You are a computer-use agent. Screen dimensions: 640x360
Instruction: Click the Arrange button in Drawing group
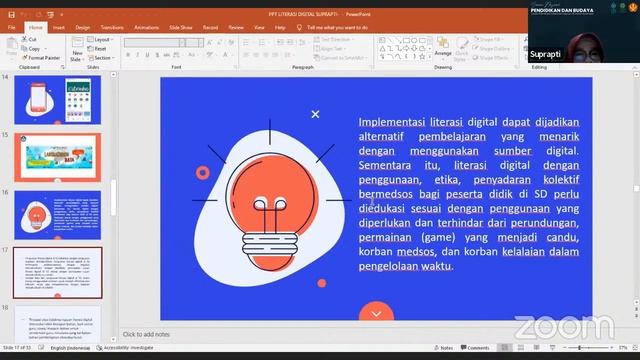(x=443, y=47)
